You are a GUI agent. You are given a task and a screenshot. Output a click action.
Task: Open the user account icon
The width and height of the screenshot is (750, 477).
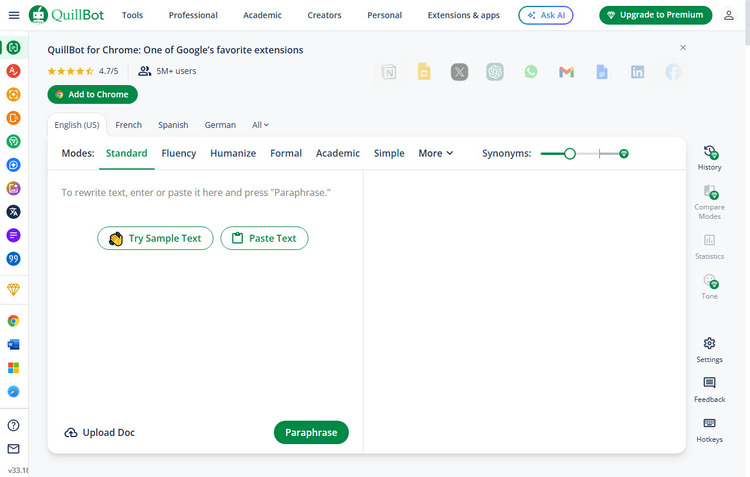pos(728,15)
